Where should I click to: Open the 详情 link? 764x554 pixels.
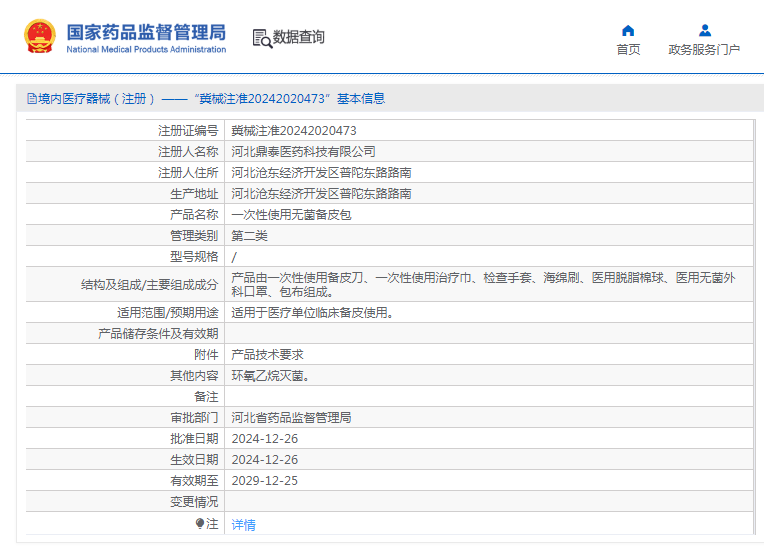click(x=243, y=524)
